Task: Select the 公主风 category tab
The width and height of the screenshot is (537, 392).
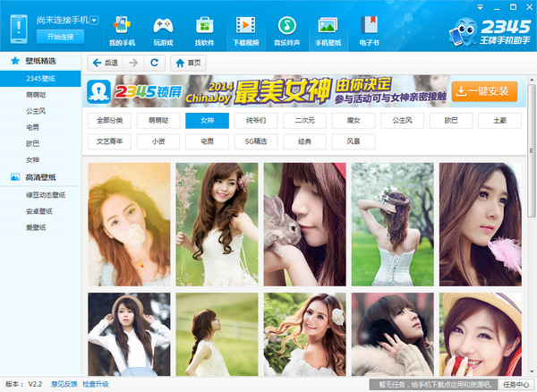Action: click(403, 121)
